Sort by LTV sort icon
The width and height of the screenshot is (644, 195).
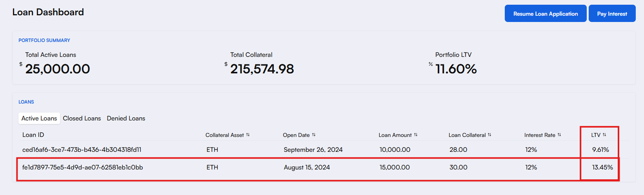pyautogui.click(x=604, y=135)
